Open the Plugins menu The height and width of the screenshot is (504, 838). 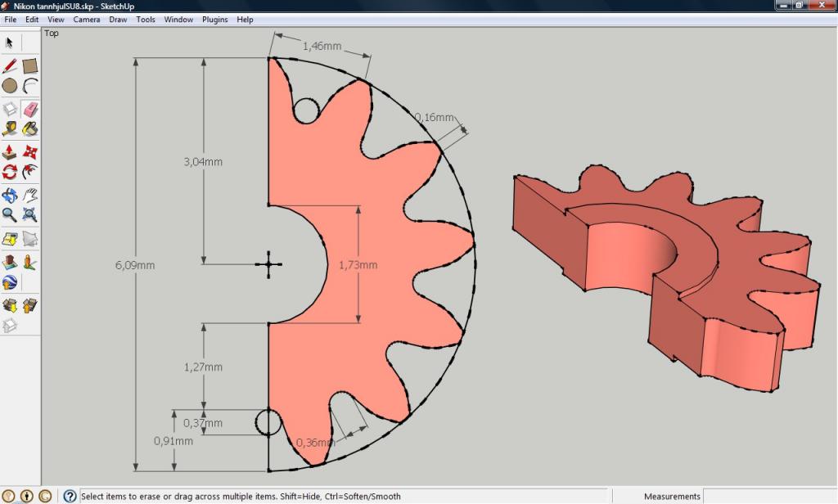(x=215, y=20)
